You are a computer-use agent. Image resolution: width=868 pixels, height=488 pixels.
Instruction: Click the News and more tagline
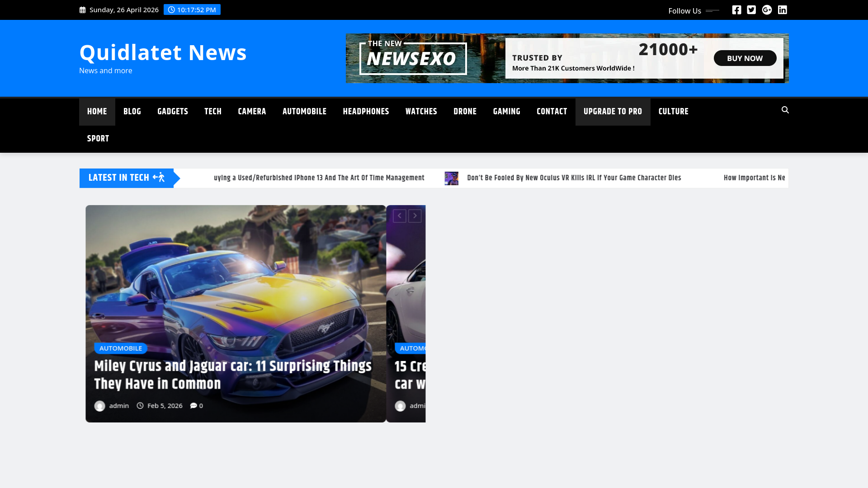[x=106, y=70]
